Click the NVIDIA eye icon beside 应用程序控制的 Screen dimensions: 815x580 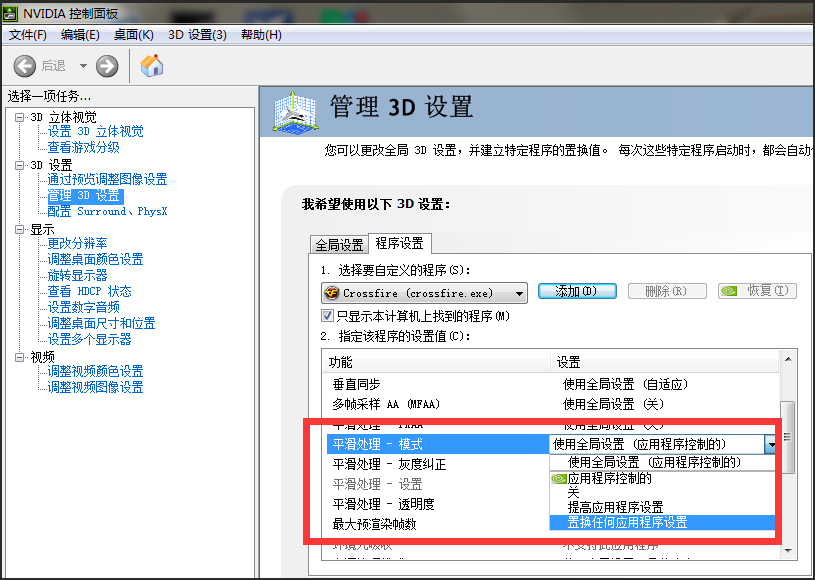tap(558, 478)
